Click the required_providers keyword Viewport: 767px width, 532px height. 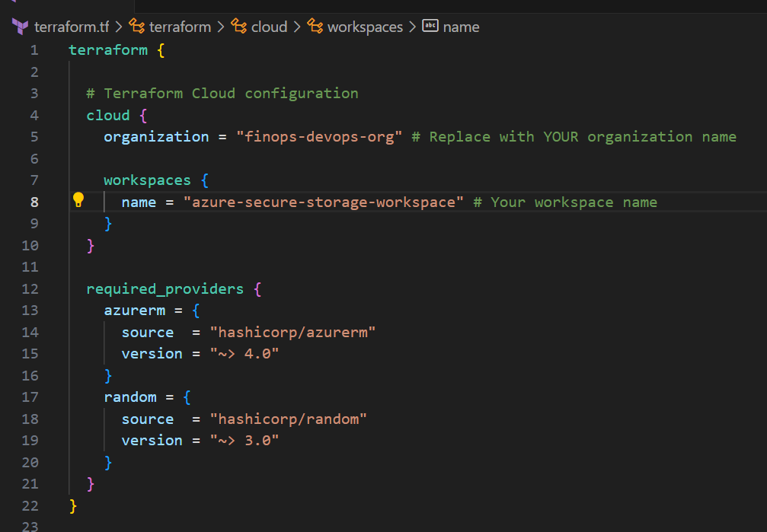[x=165, y=289]
